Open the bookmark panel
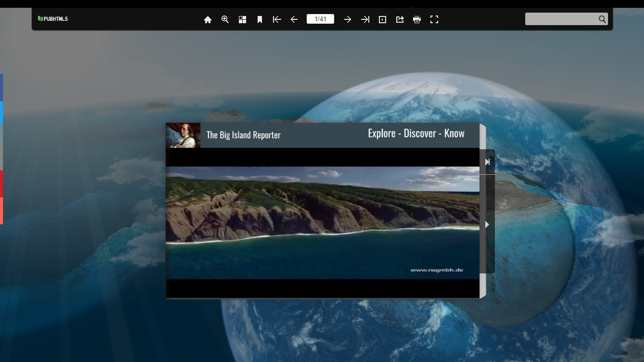The width and height of the screenshot is (644, 362). point(260,19)
